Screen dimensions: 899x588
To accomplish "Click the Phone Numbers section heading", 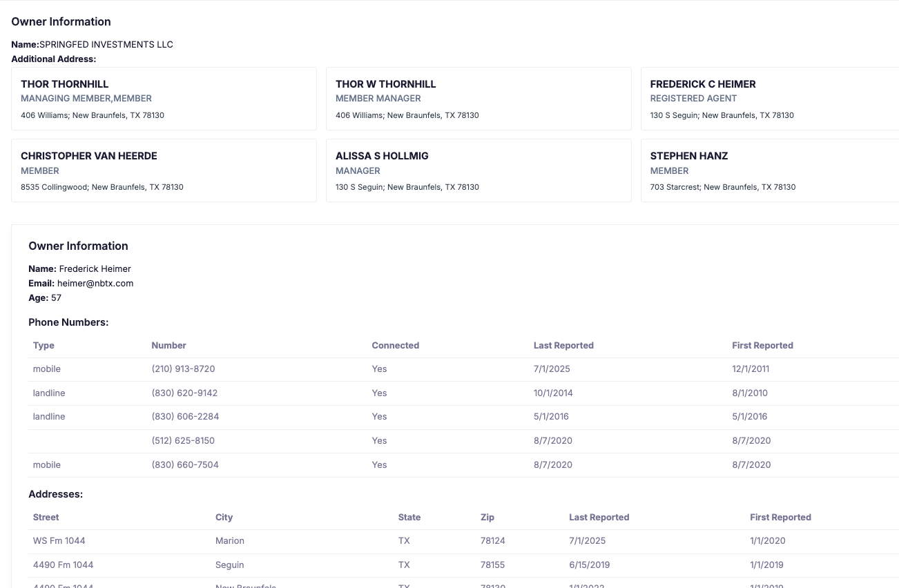I will (68, 322).
